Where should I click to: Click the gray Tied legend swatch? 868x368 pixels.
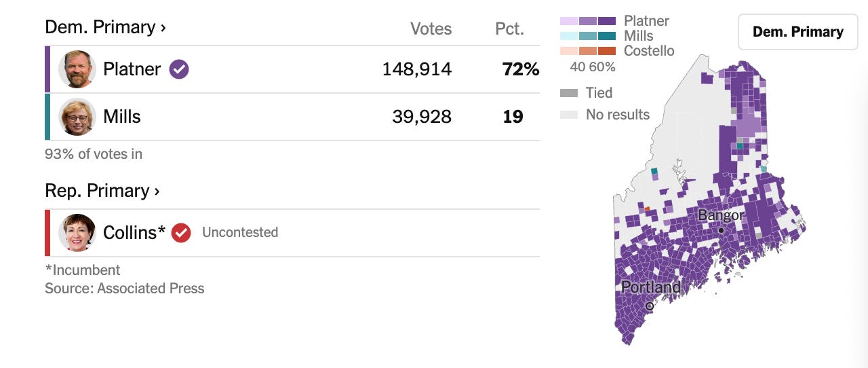569,93
